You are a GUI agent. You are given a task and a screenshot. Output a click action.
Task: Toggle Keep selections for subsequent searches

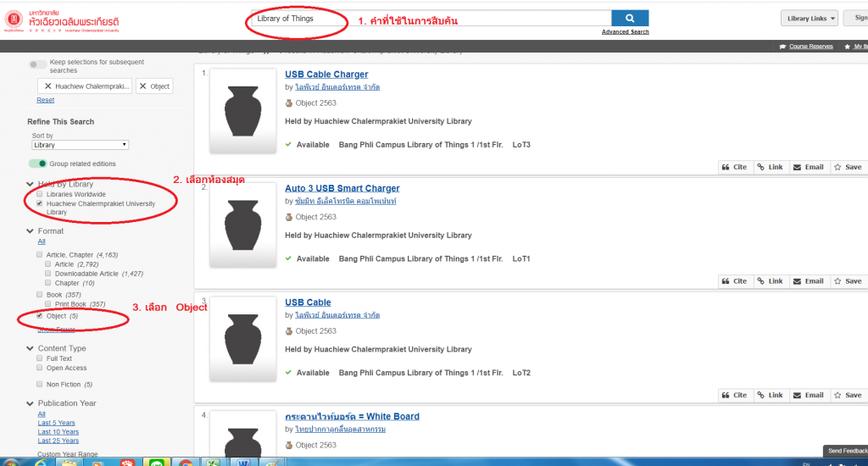coord(37,64)
